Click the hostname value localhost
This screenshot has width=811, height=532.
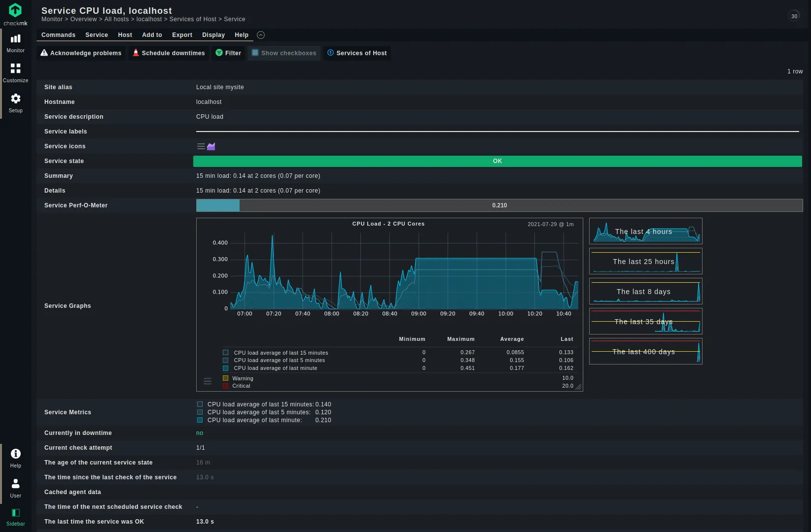[x=209, y=102]
